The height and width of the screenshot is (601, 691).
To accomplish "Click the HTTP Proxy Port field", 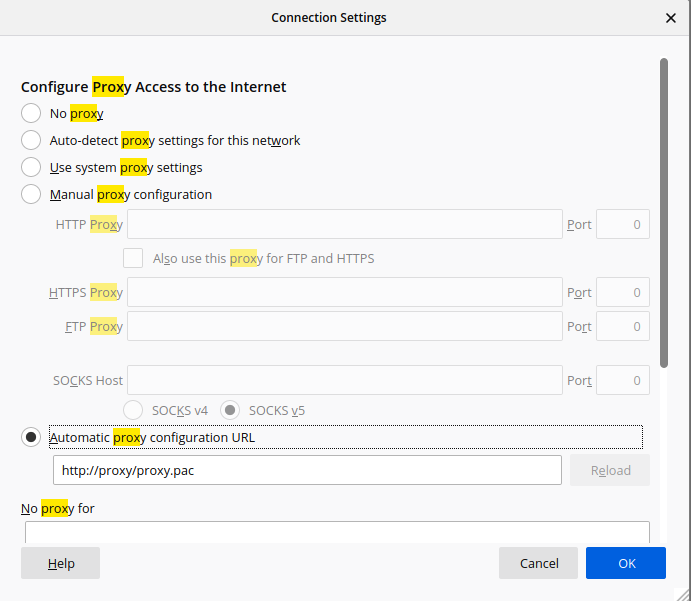I will (x=622, y=224).
